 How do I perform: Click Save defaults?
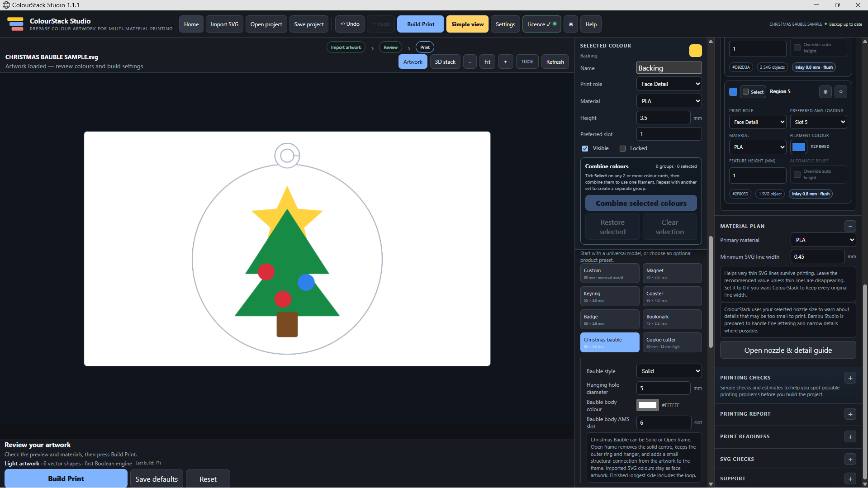tap(157, 479)
